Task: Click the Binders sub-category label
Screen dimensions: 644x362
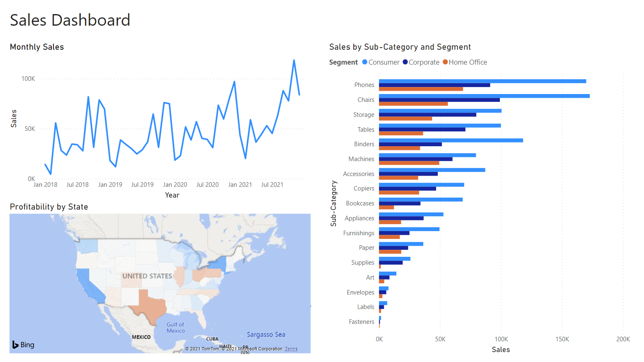Action: tap(364, 144)
